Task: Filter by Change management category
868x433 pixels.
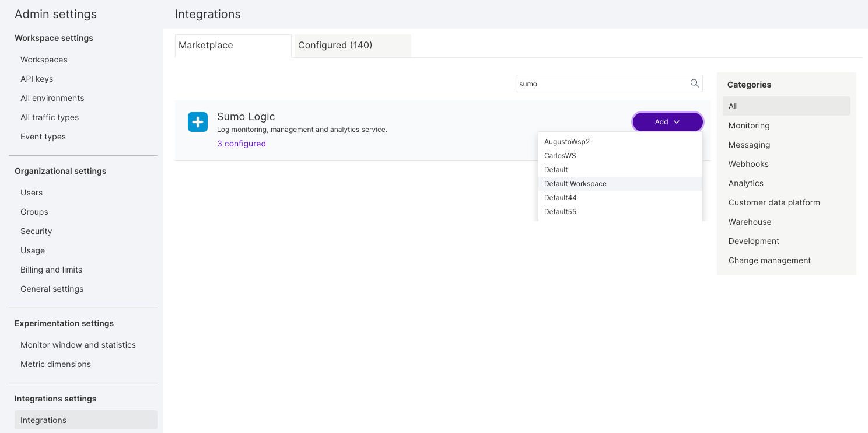Action: pos(769,260)
